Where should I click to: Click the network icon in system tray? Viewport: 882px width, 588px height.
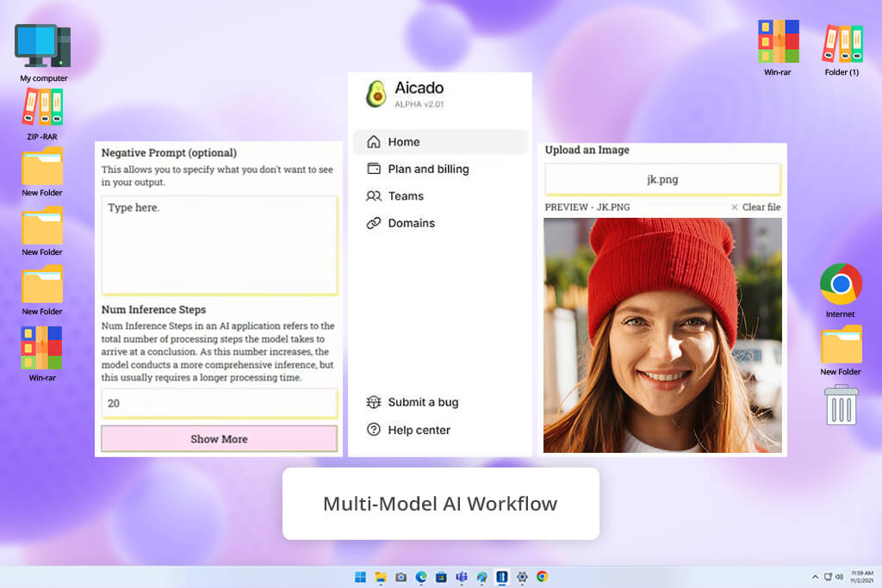click(x=828, y=577)
